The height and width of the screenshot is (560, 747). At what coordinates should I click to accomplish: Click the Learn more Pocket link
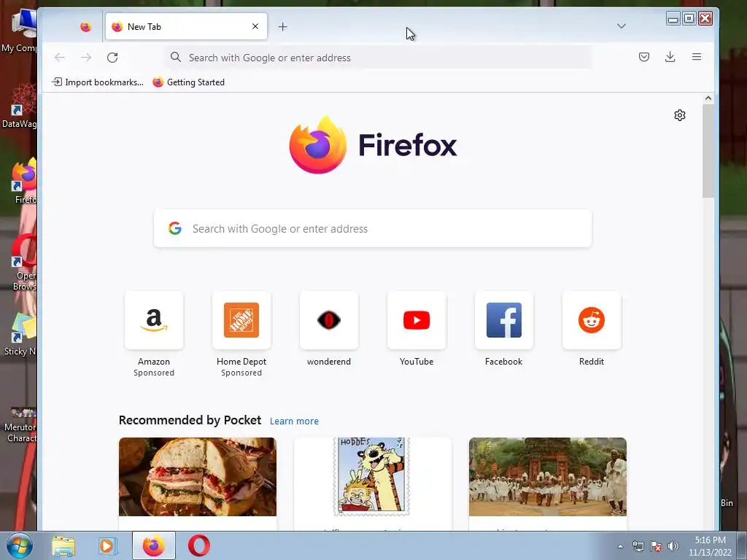pos(294,421)
